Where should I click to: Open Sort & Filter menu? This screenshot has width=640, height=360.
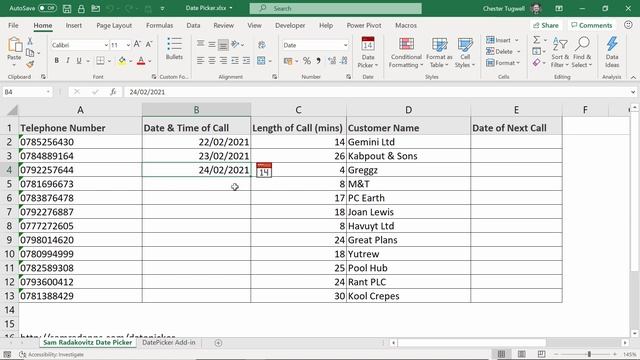560,52
